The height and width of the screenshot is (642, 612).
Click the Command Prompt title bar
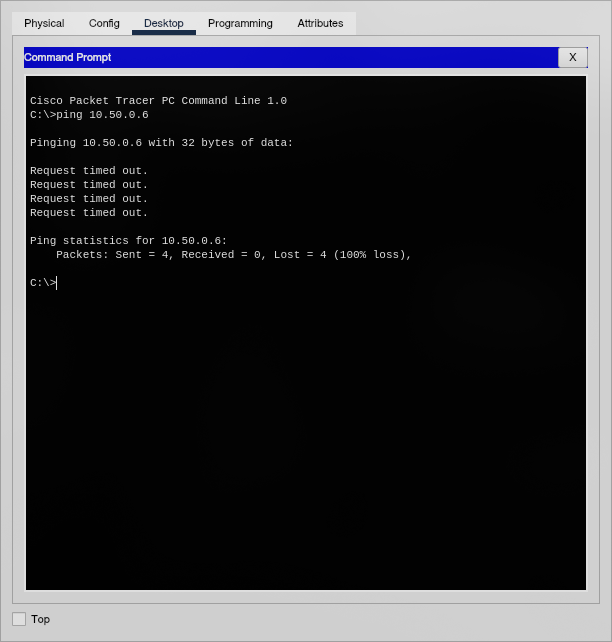click(290, 57)
